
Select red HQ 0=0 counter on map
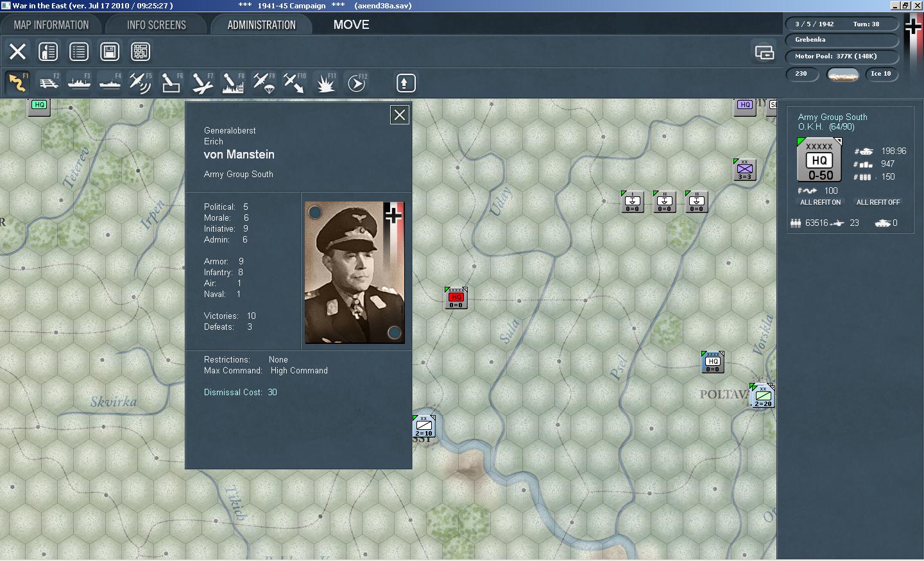(x=456, y=298)
